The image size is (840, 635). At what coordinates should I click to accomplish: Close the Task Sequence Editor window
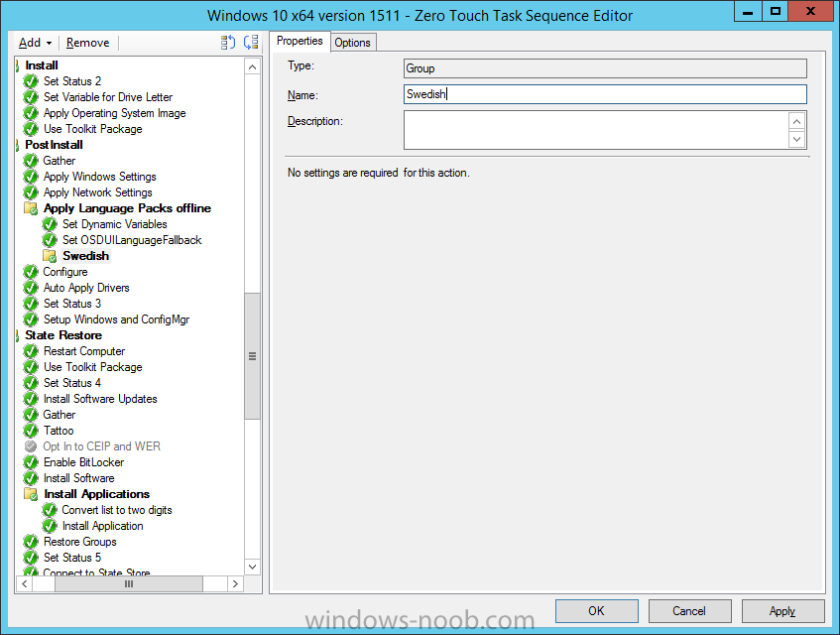tap(810, 11)
